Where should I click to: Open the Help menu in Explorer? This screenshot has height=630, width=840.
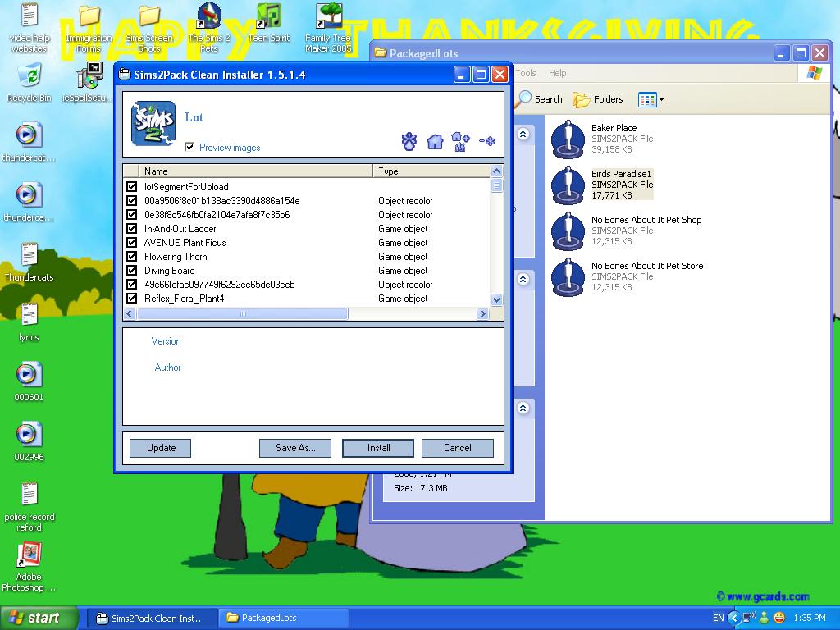click(557, 73)
